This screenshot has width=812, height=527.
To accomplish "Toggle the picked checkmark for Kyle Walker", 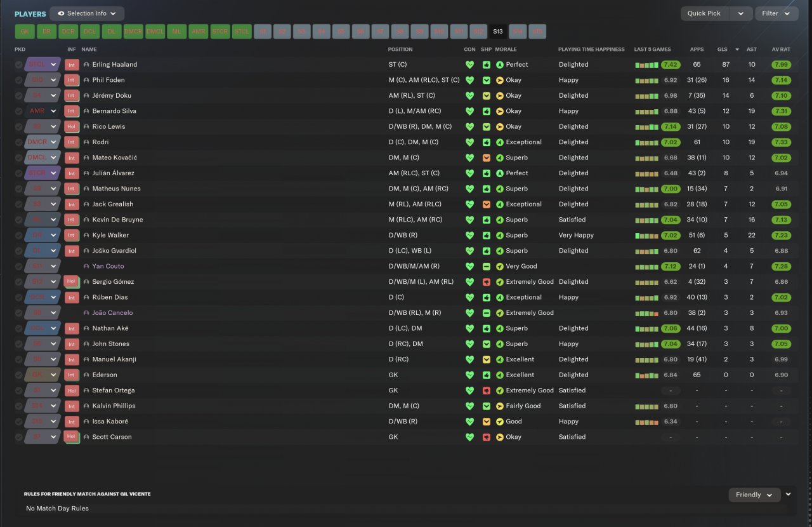I will (x=19, y=236).
